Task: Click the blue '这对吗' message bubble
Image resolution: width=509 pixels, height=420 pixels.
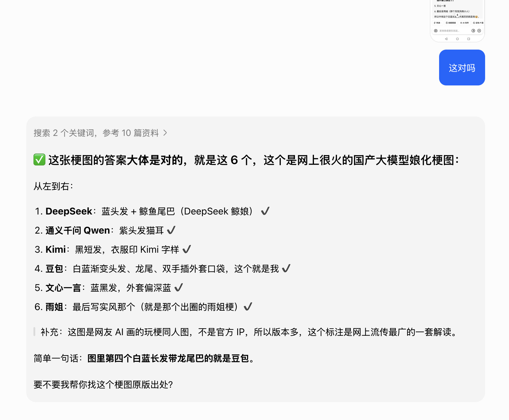Action: pos(462,68)
